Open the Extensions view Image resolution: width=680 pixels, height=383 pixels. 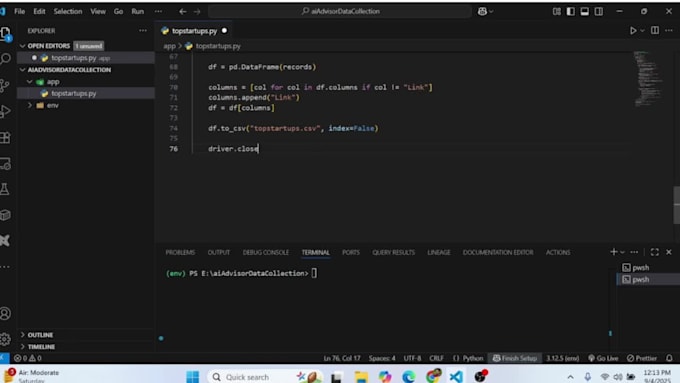pyautogui.click(x=5, y=137)
